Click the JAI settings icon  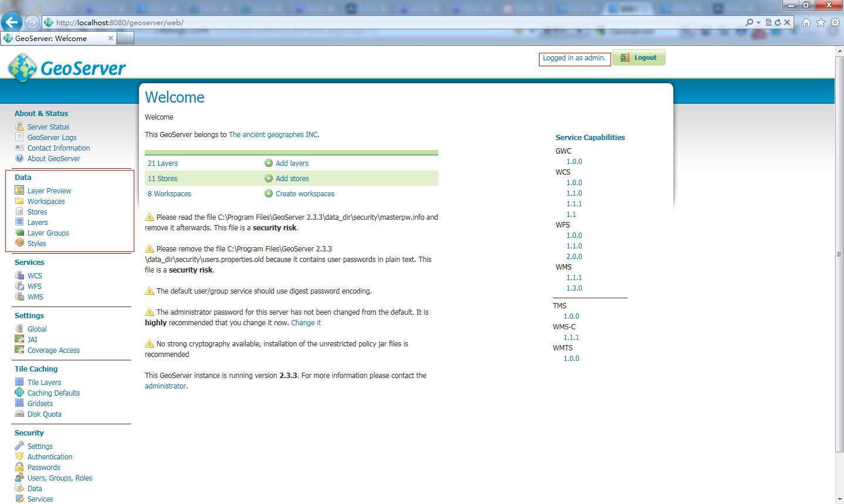(x=19, y=339)
